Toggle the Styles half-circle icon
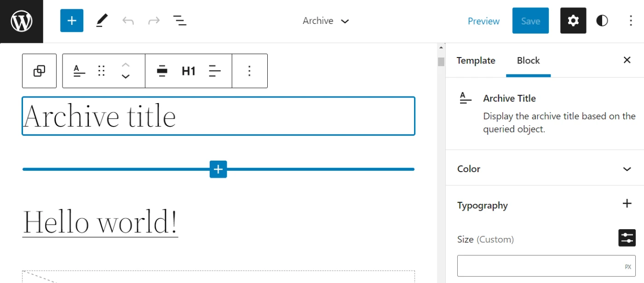The width and height of the screenshot is (644, 283). (602, 21)
